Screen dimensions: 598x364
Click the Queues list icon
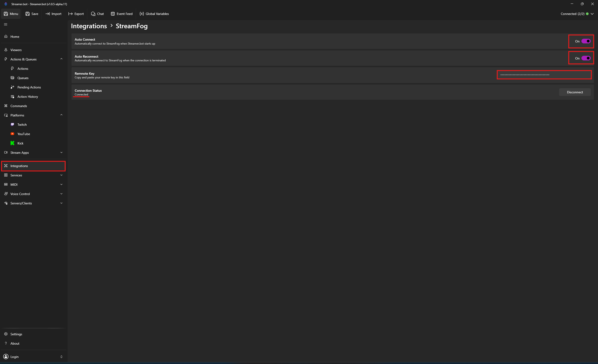pyautogui.click(x=12, y=78)
